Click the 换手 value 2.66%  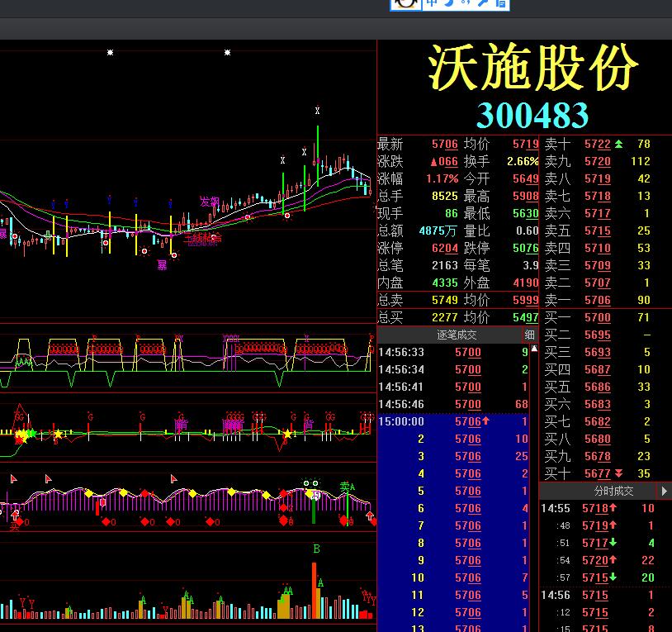[x=523, y=161]
